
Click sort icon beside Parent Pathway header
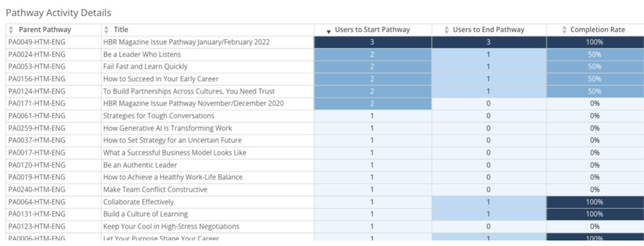point(11,29)
